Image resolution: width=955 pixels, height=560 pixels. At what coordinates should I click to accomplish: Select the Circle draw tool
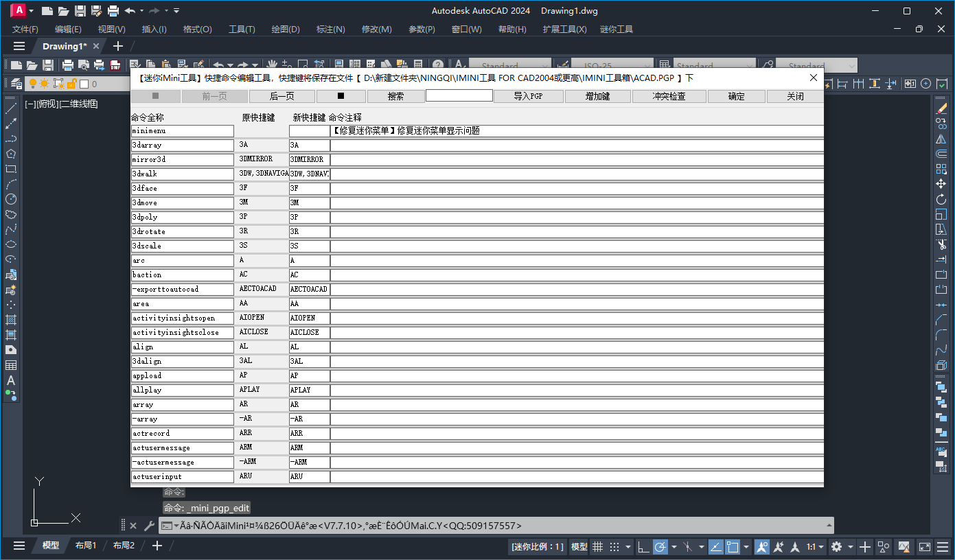coord(10,199)
